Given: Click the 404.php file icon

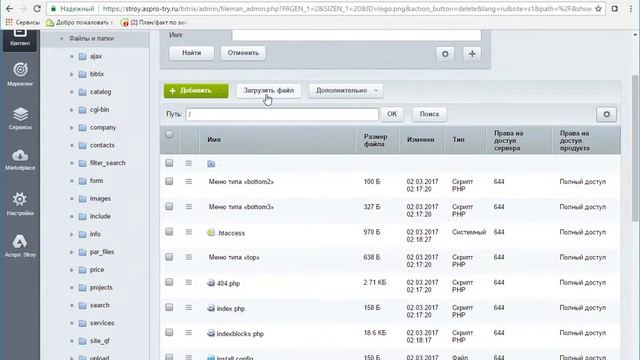Looking at the screenshot, I should pos(211,283).
